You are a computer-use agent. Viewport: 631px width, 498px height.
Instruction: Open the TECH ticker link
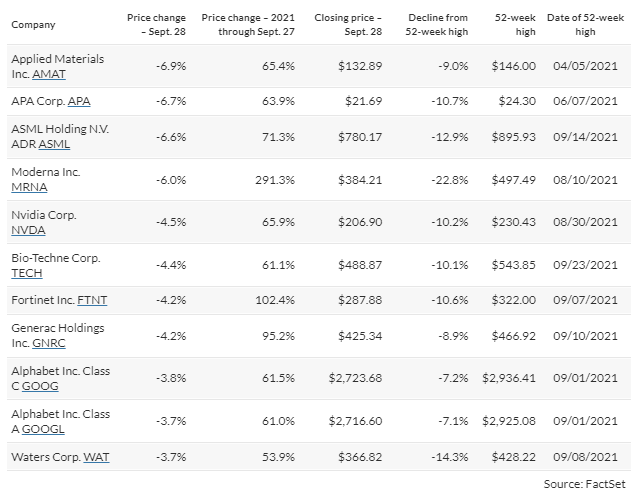27,273
